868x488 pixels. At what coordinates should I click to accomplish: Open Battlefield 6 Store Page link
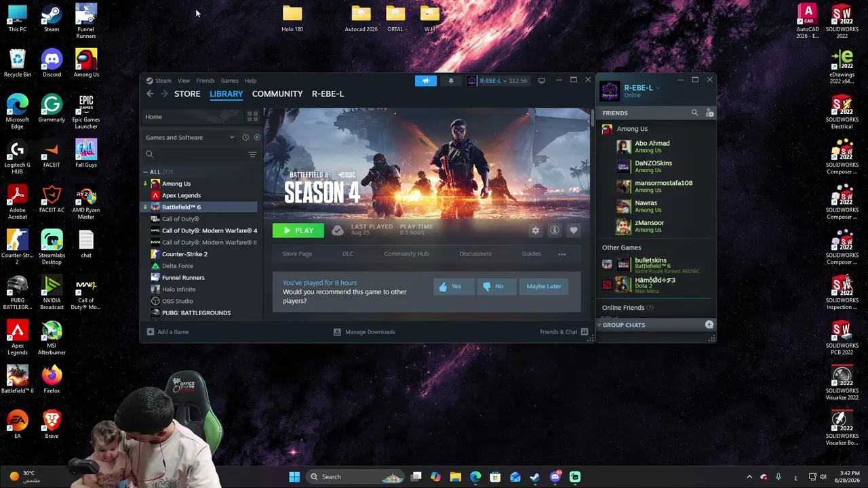click(x=297, y=254)
